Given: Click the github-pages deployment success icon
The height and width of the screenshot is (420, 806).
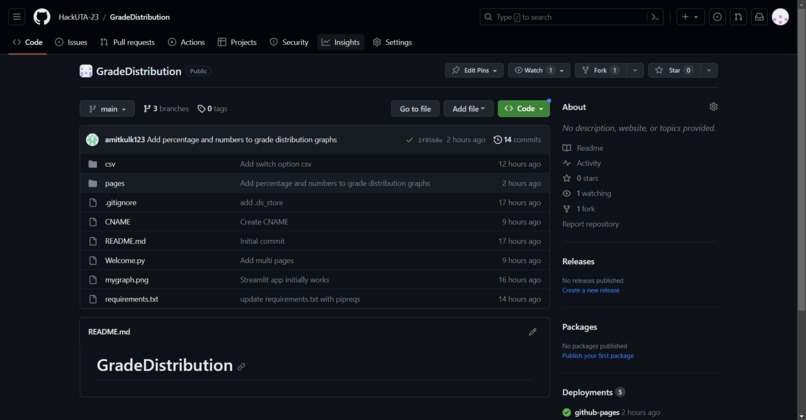Looking at the screenshot, I should click(x=566, y=412).
